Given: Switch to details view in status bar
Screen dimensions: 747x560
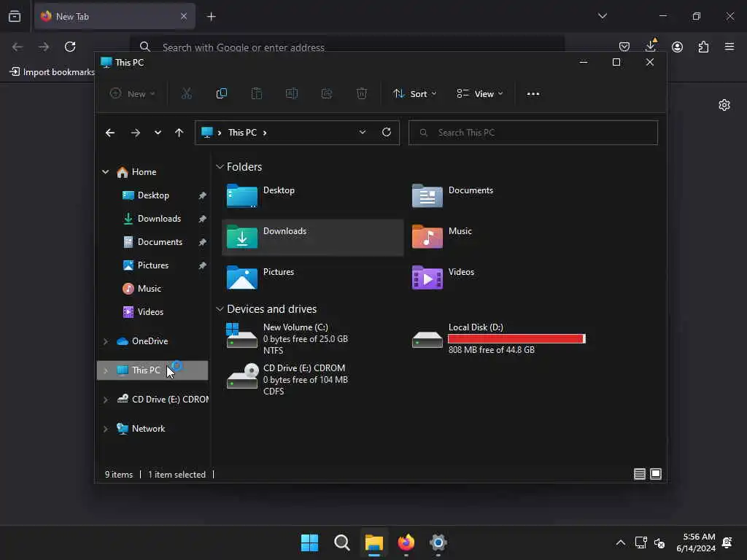Looking at the screenshot, I should coord(639,474).
